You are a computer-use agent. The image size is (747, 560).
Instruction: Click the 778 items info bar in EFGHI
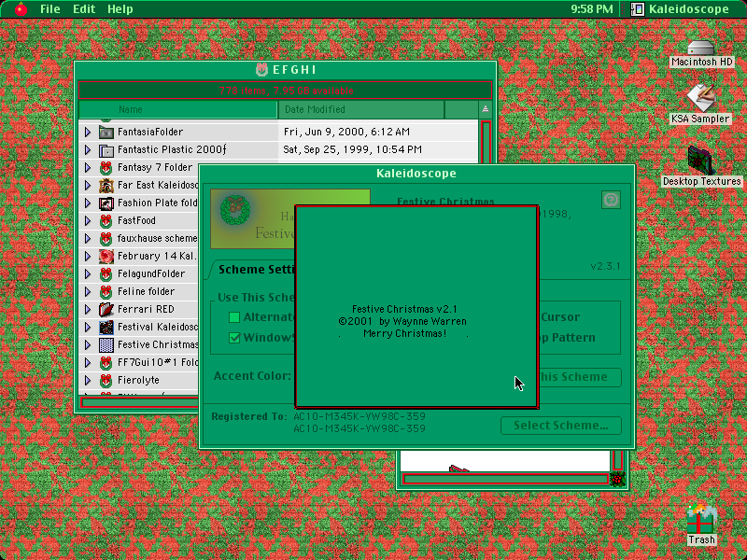click(x=286, y=91)
